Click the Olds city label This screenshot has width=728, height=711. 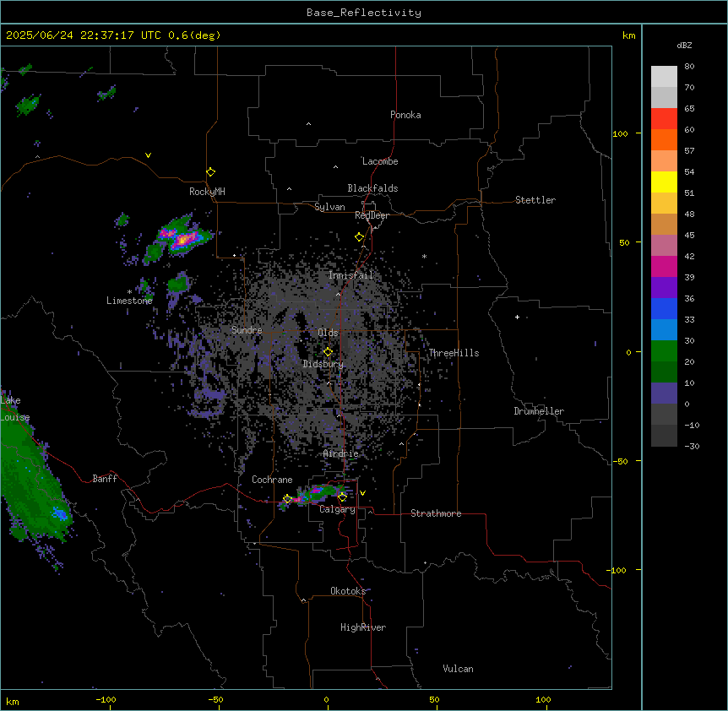point(328,333)
